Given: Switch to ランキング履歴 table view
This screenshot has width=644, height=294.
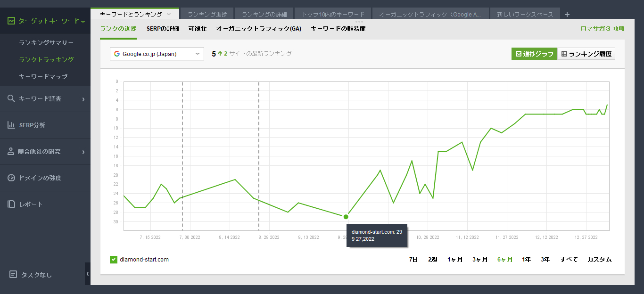Looking at the screenshot, I should point(586,54).
